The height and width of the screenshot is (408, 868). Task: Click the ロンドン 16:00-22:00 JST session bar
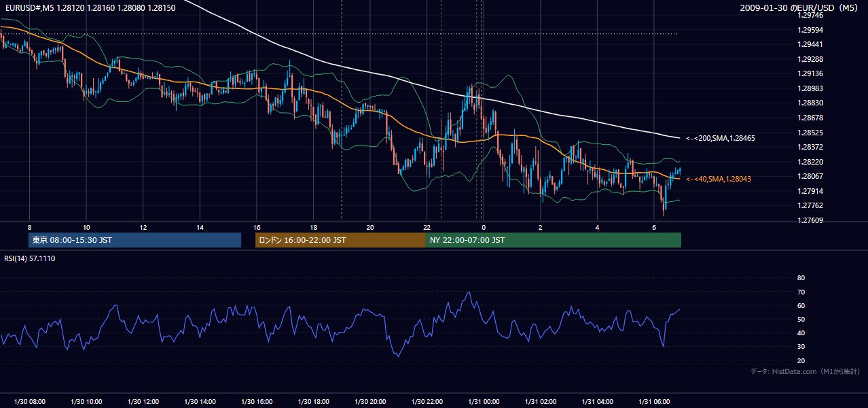click(x=340, y=240)
